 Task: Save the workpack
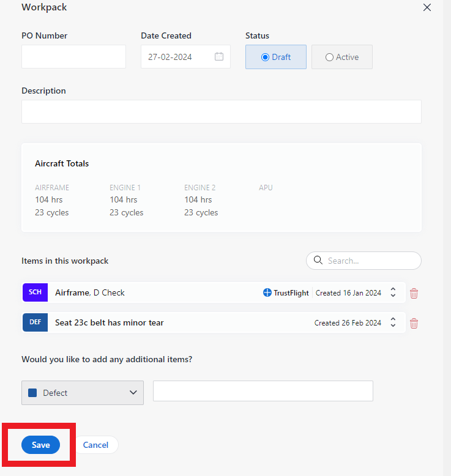click(40, 445)
